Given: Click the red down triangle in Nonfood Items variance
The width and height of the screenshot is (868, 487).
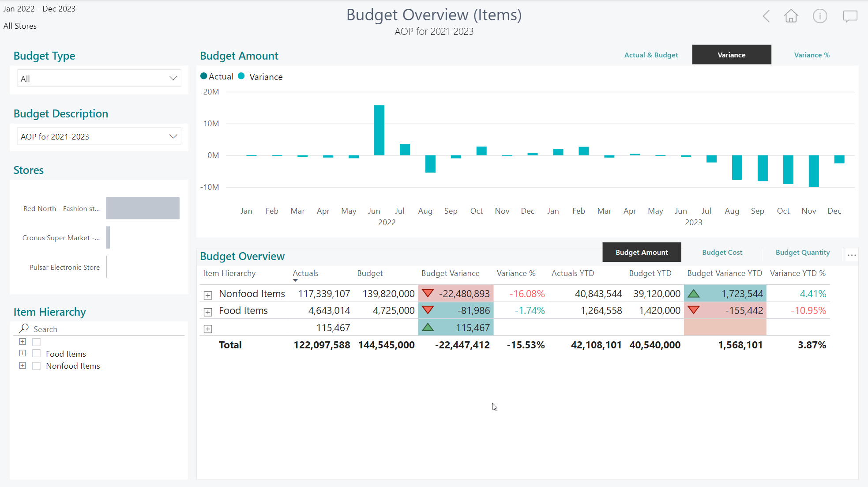Looking at the screenshot, I should (x=428, y=293).
